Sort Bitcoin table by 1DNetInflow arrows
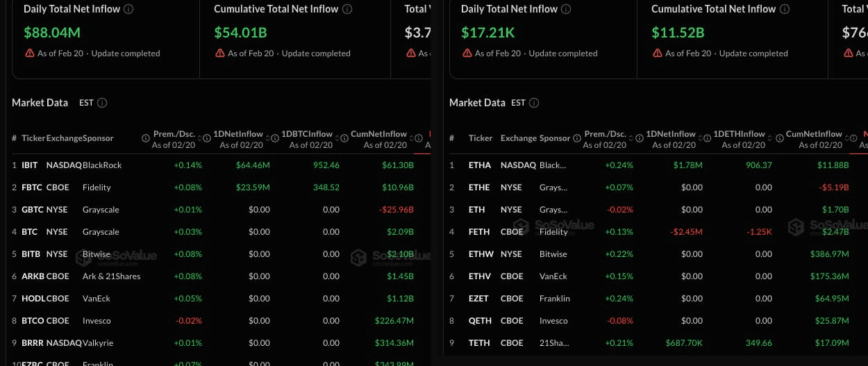Image resolution: width=868 pixels, height=366 pixels. click(267, 139)
